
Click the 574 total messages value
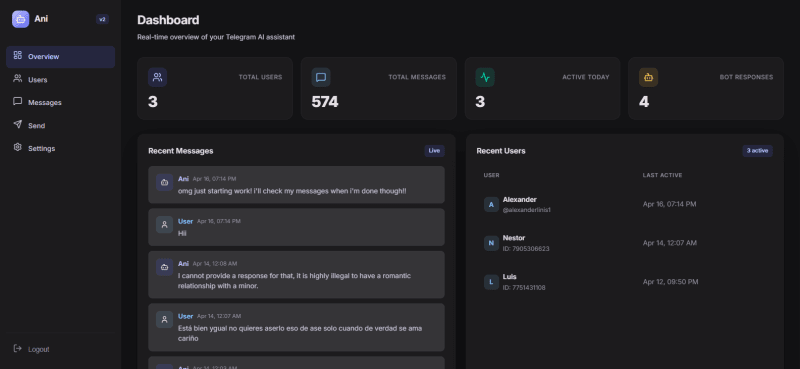[325, 102]
